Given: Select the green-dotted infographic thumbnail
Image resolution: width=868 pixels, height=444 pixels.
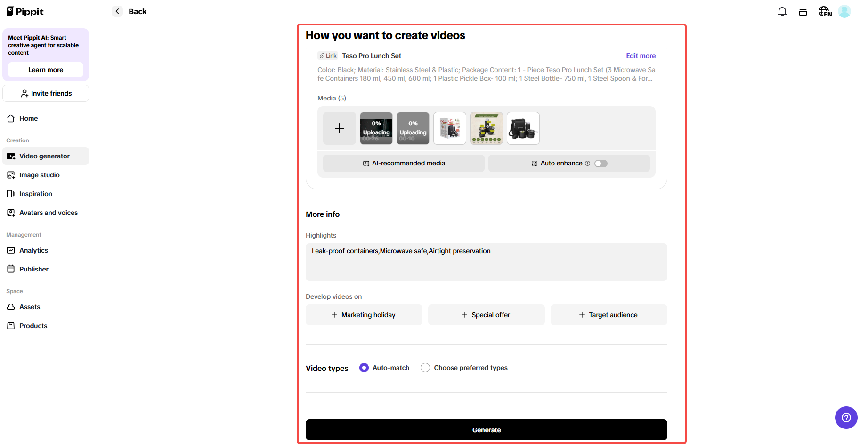Looking at the screenshot, I should [x=487, y=128].
